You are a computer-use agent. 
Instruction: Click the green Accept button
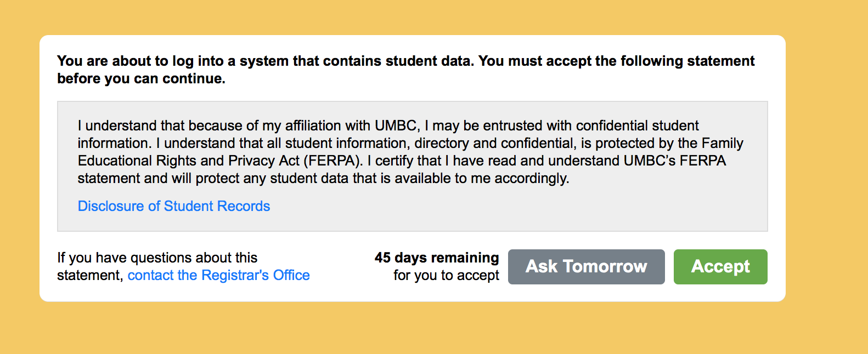coord(720,267)
